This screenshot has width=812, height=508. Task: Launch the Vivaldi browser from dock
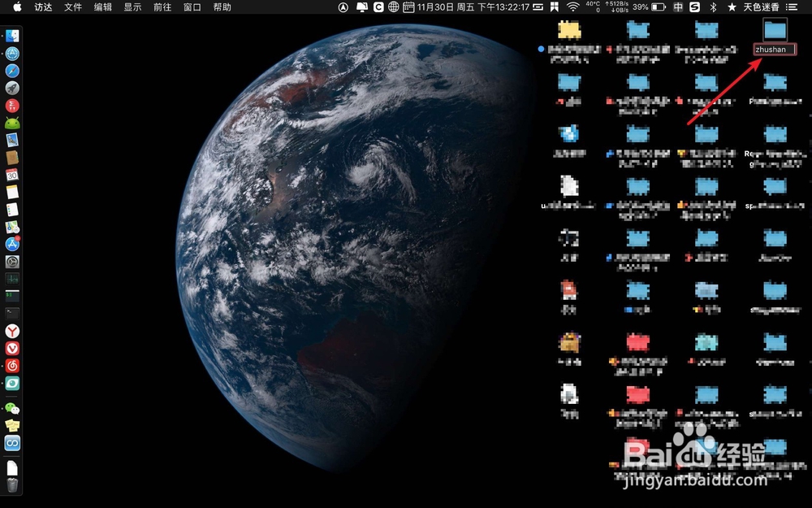tap(12, 348)
